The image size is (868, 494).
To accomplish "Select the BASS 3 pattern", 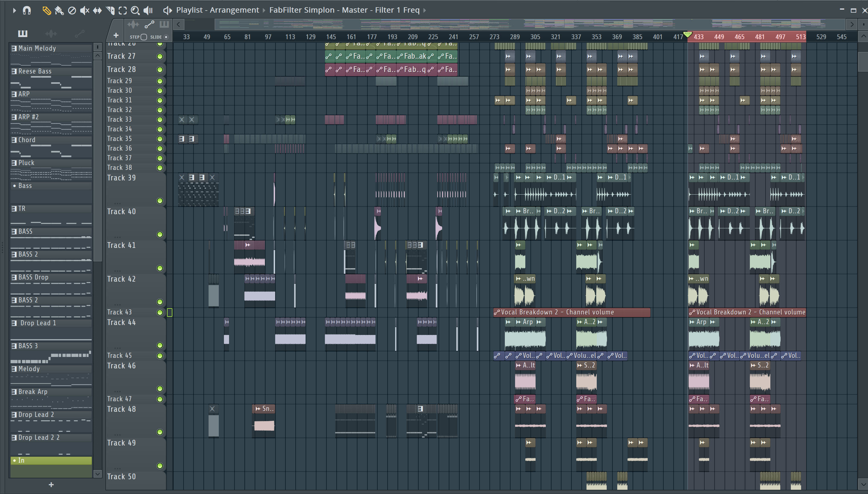I will 51,352.
